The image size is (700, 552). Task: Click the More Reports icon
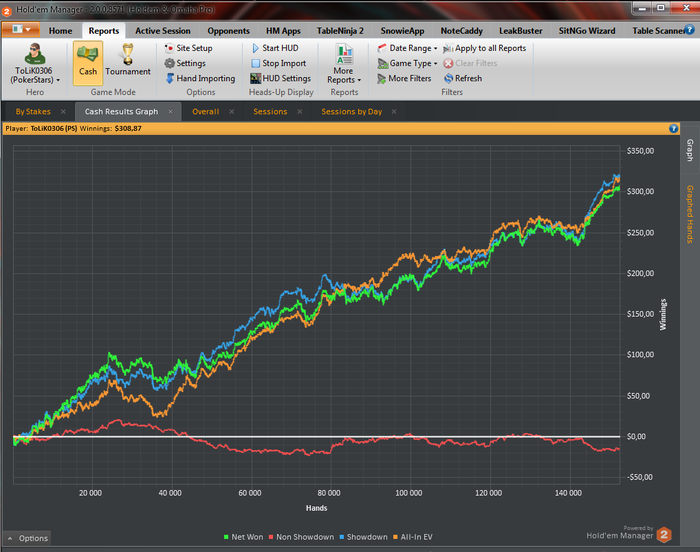click(344, 54)
